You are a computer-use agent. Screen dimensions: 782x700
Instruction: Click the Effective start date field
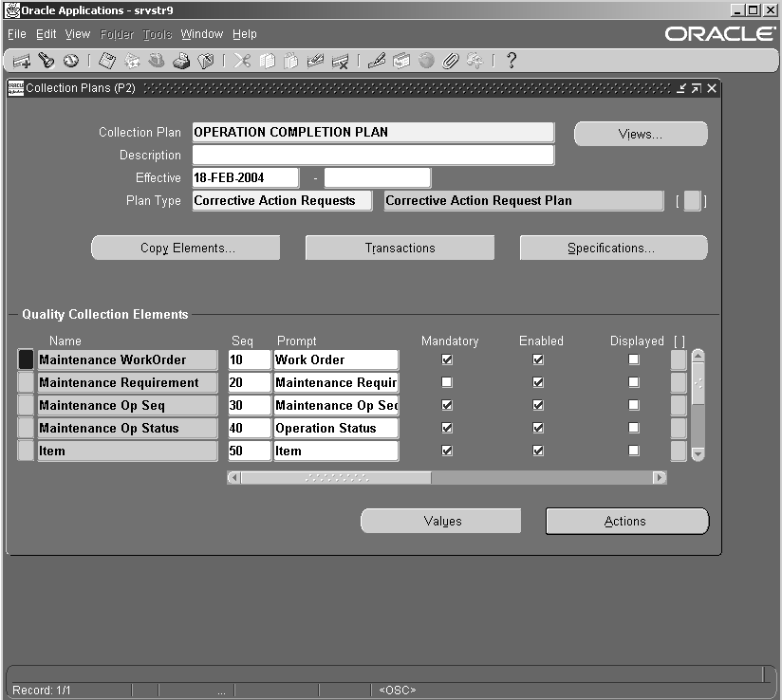click(246, 178)
